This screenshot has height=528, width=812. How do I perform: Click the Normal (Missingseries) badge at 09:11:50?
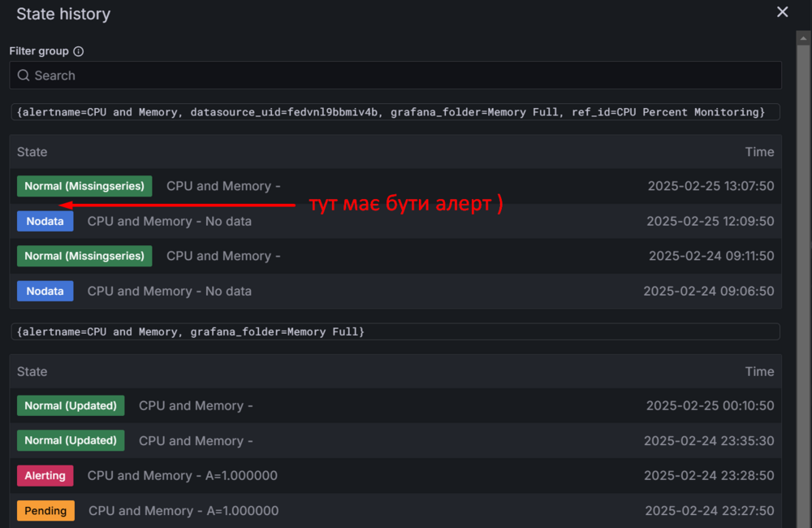84,256
